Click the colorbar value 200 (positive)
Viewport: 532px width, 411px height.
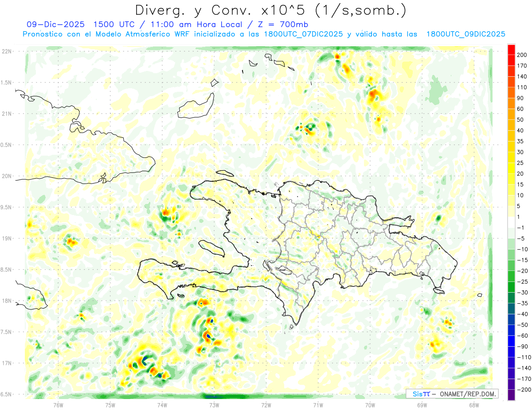tap(522, 55)
